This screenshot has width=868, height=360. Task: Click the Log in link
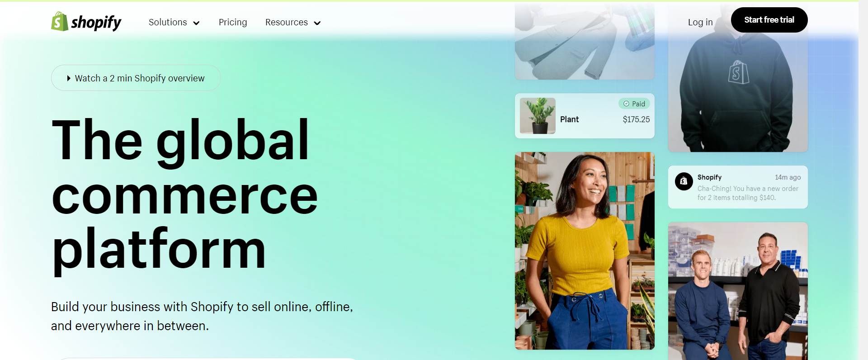pos(700,22)
